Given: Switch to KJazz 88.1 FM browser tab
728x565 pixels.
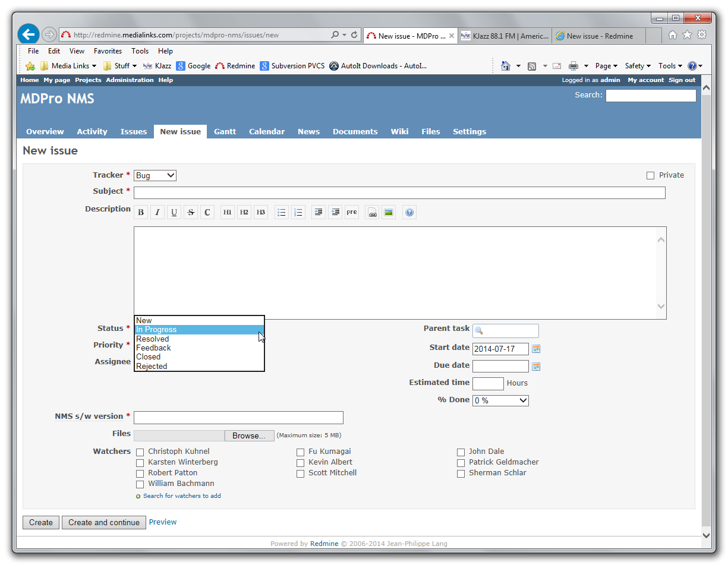Looking at the screenshot, I should click(x=505, y=36).
